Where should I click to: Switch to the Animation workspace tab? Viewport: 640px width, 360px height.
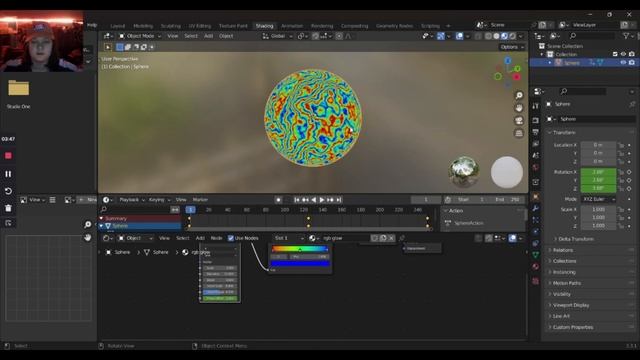292,26
